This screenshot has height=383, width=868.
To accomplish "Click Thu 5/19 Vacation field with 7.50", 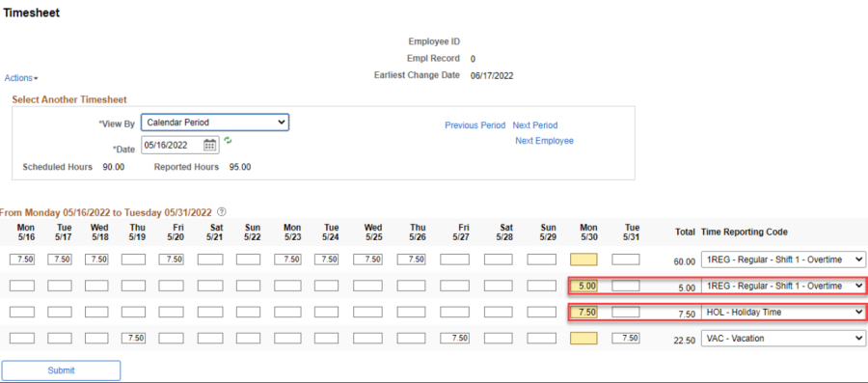I will pos(133,339).
